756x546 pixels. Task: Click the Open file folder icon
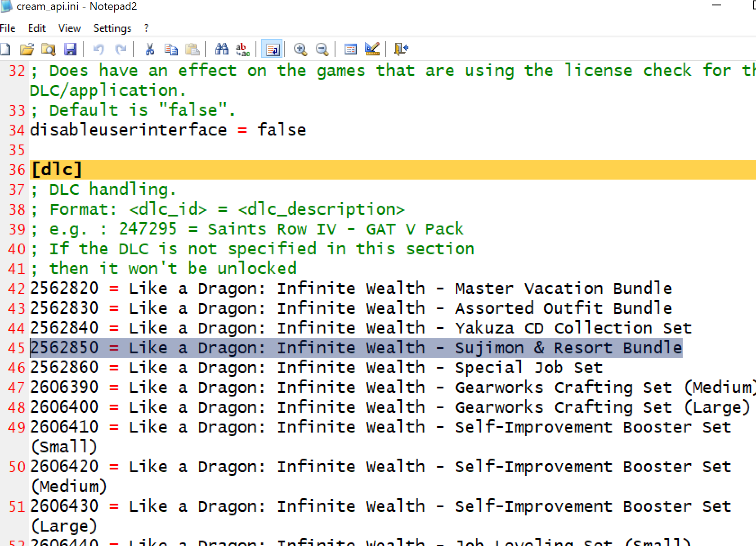(x=27, y=49)
